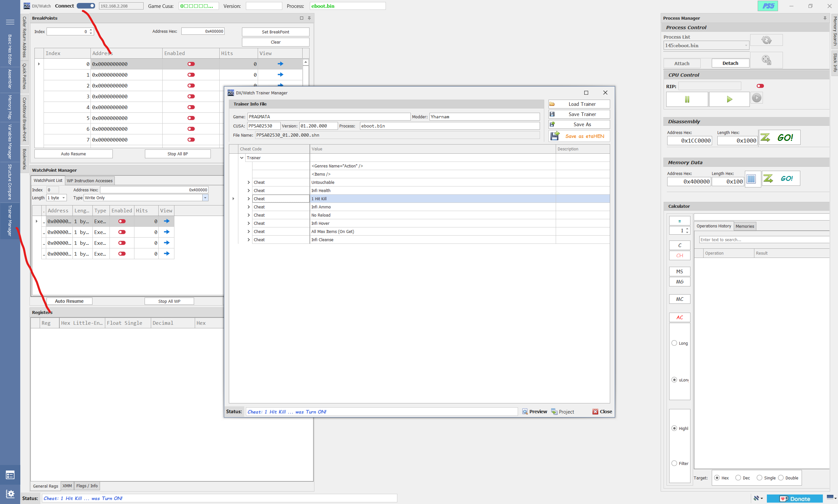
Task: Switch to WP Instruction Accesses tab
Action: point(90,181)
